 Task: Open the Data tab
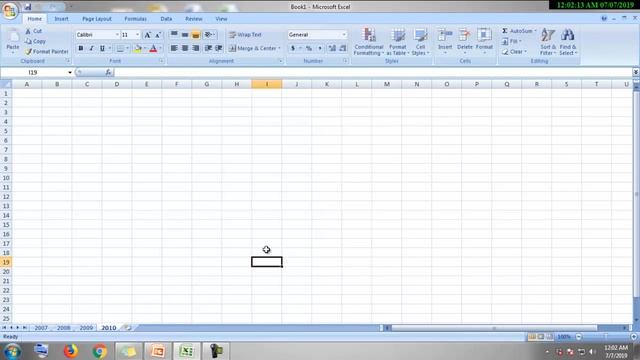[166, 19]
